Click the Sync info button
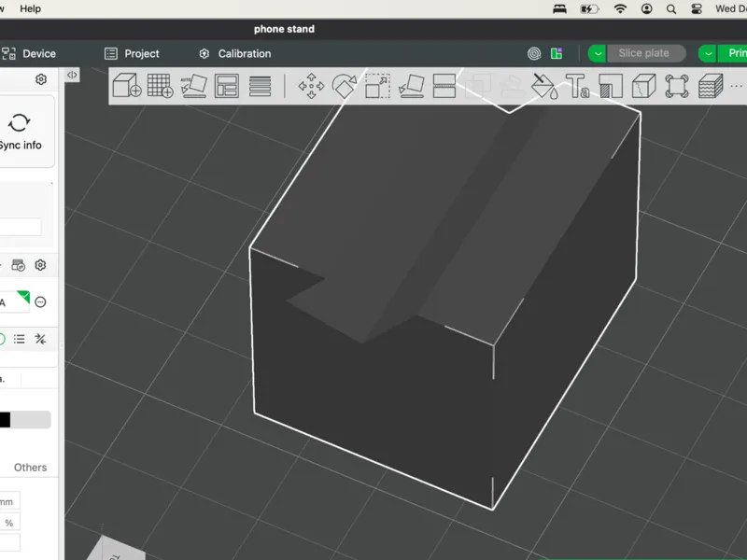Image resolution: width=747 pixels, height=560 pixels. point(20,132)
